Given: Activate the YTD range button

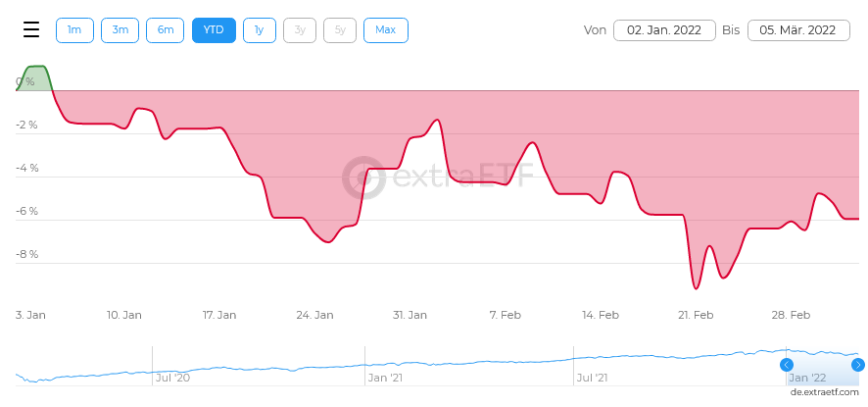Looking at the screenshot, I should click(x=213, y=29).
